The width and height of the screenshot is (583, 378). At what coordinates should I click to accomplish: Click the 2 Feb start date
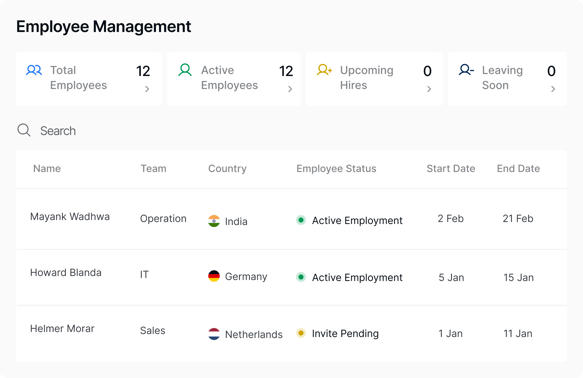[451, 219]
